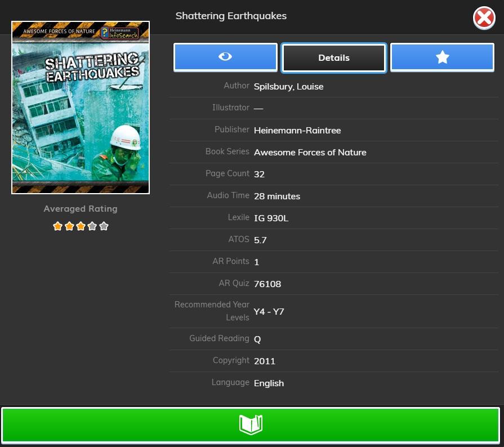Select the fifth gray rating star
Image resolution: width=504 pixels, height=447 pixels.
pos(104,226)
